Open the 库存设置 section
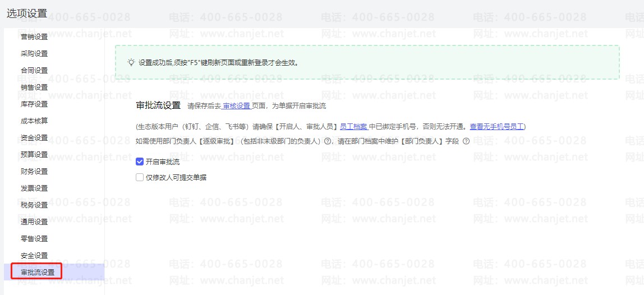The width and height of the screenshot is (644, 295). click(34, 104)
